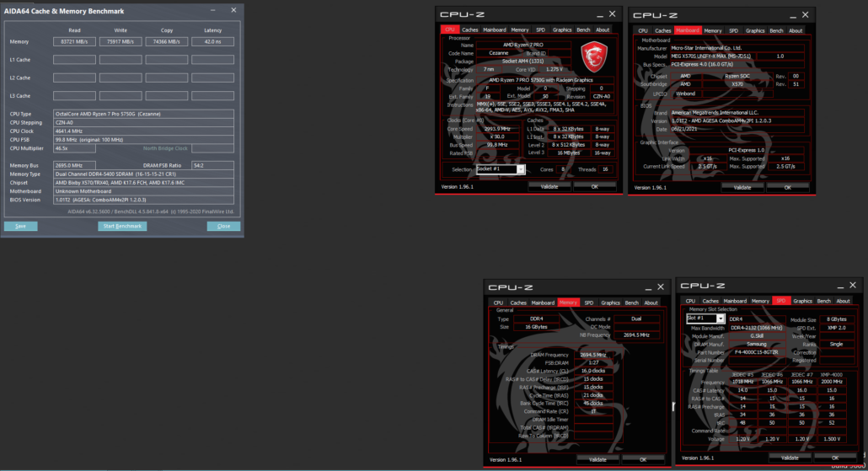Select CPU tab in memory timings window
Screen dimensions: 868x471
[498, 302]
